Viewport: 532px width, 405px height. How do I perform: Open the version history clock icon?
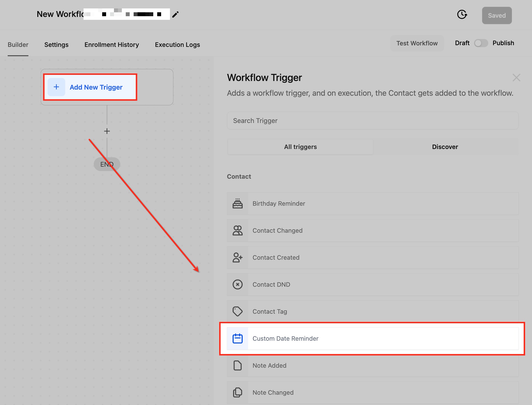pos(462,14)
